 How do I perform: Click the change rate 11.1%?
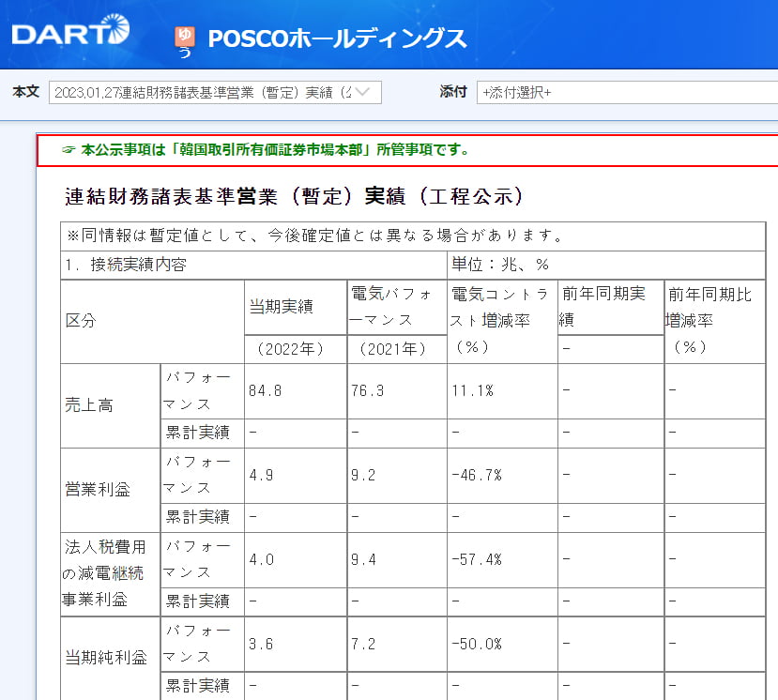[472, 391]
